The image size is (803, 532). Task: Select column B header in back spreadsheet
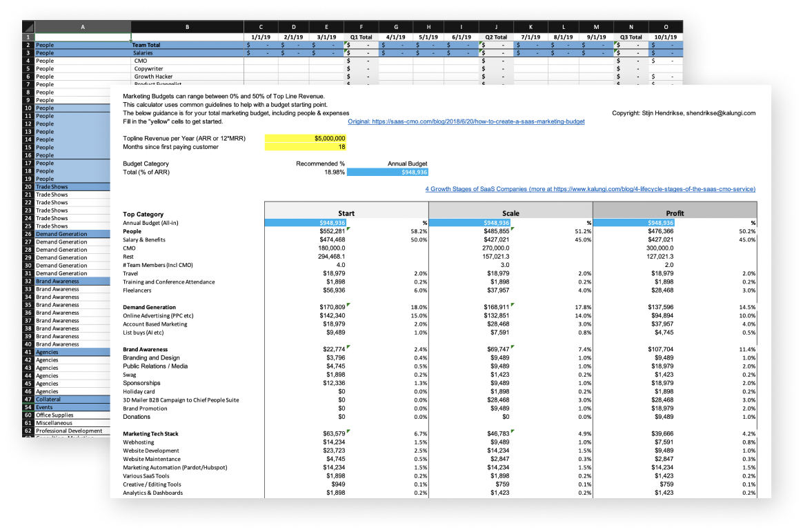point(187,27)
